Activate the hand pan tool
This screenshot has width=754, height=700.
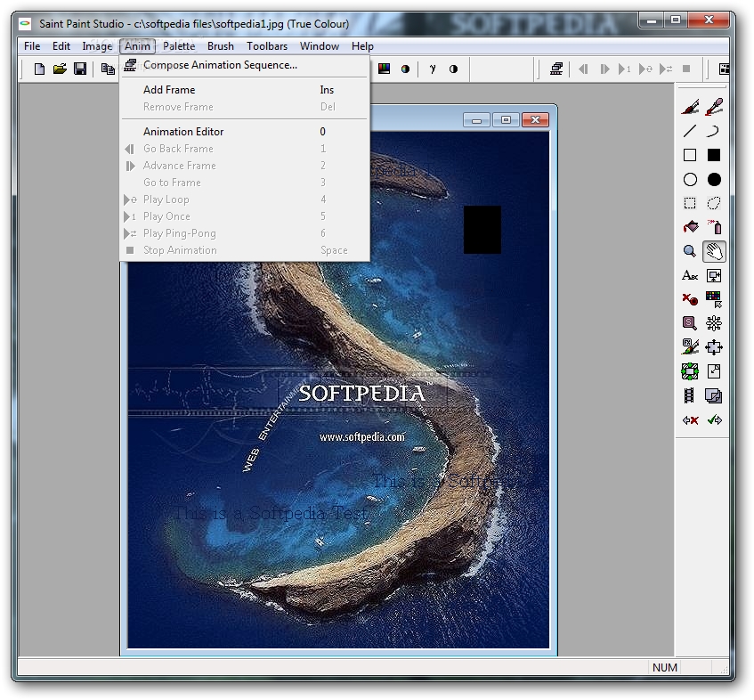714,251
